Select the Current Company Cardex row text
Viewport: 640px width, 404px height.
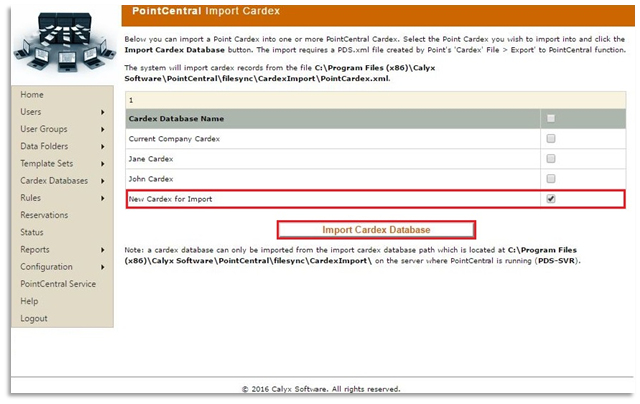tap(174, 139)
